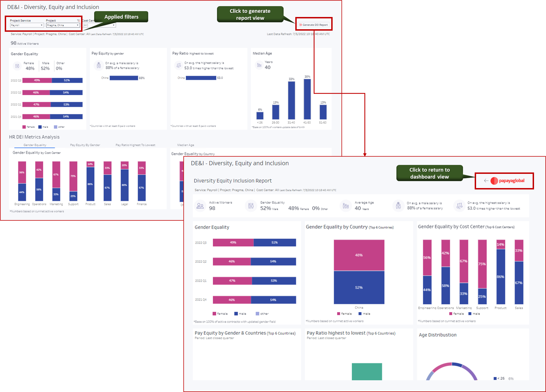Viewport: 546px width, 392px height.
Task: Click the Generate DEI Report button
Action: coord(314,25)
